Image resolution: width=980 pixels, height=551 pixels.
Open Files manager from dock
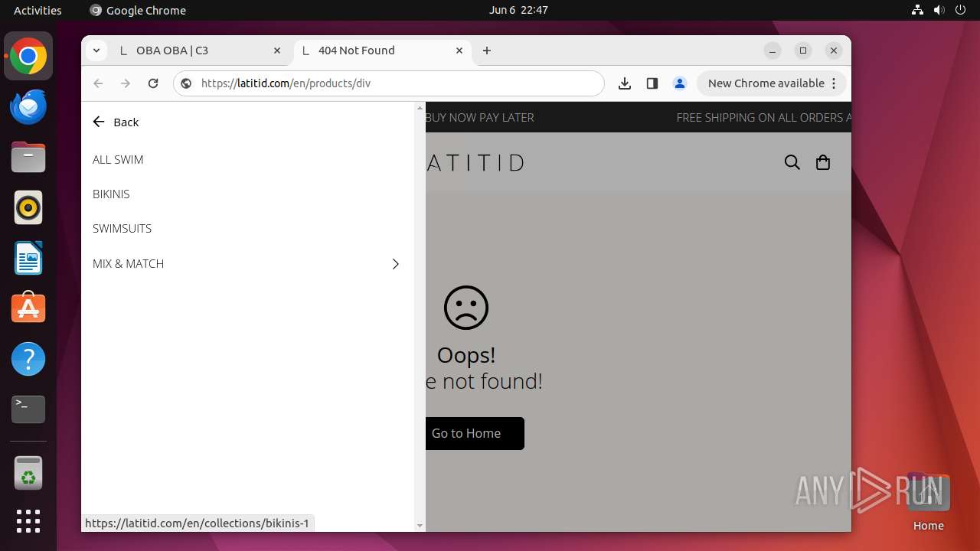(x=28, y=157)
